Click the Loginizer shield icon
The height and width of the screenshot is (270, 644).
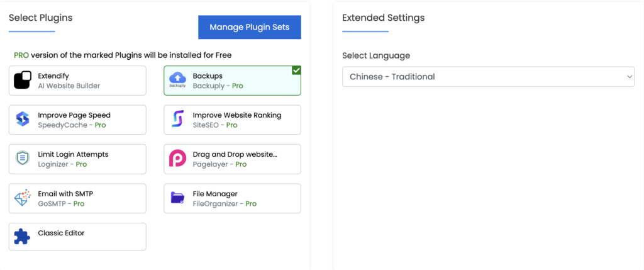22,158
